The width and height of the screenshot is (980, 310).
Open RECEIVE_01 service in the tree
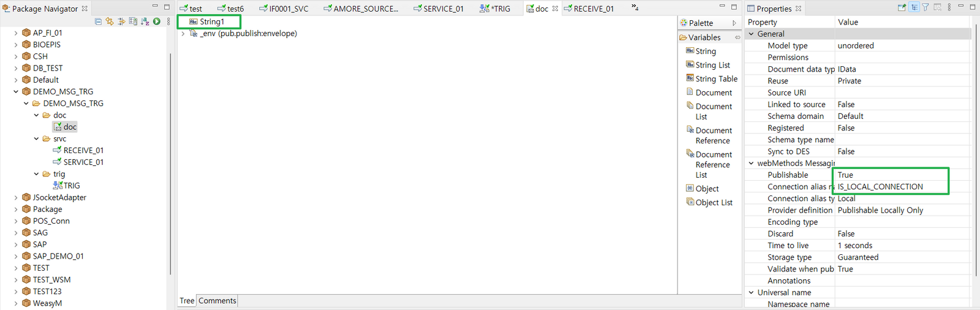tap(83, 151)
